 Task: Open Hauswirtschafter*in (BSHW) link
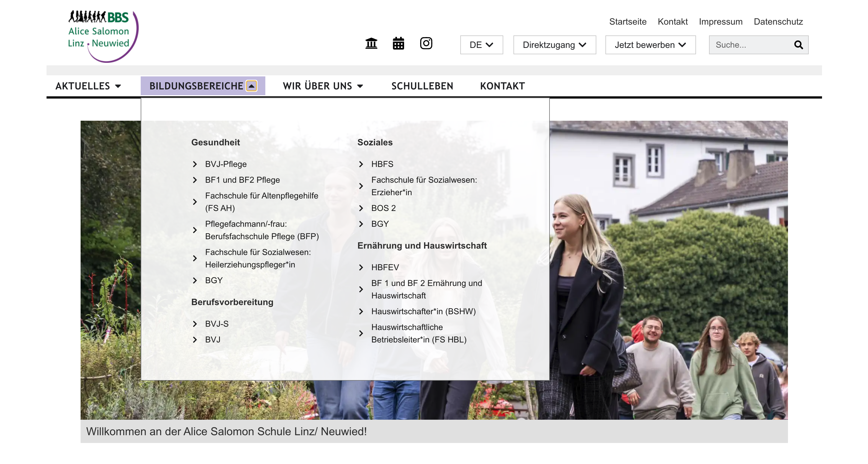point(423,311)
